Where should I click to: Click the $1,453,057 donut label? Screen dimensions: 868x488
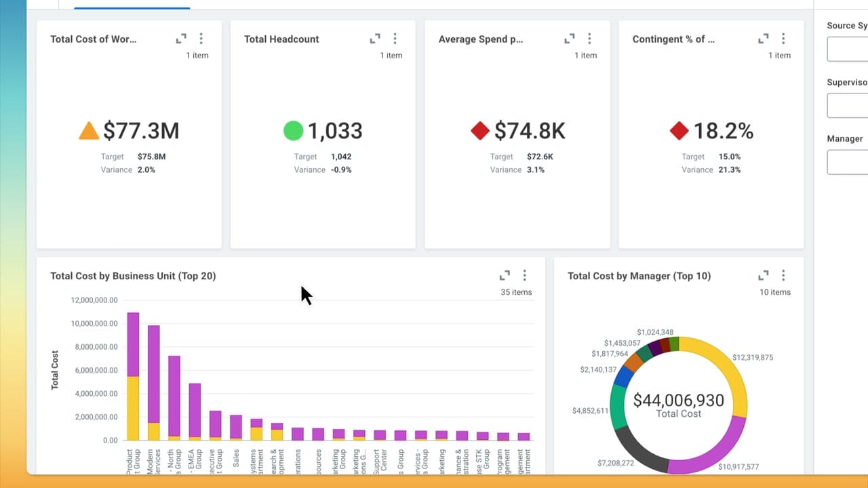pos(623,343)
